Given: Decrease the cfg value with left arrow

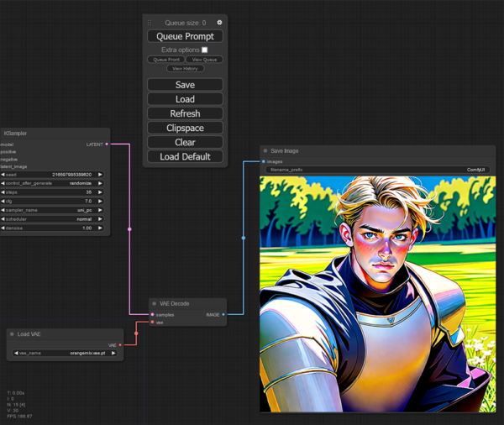Looking at the screenshot, I should pos(3,201).
